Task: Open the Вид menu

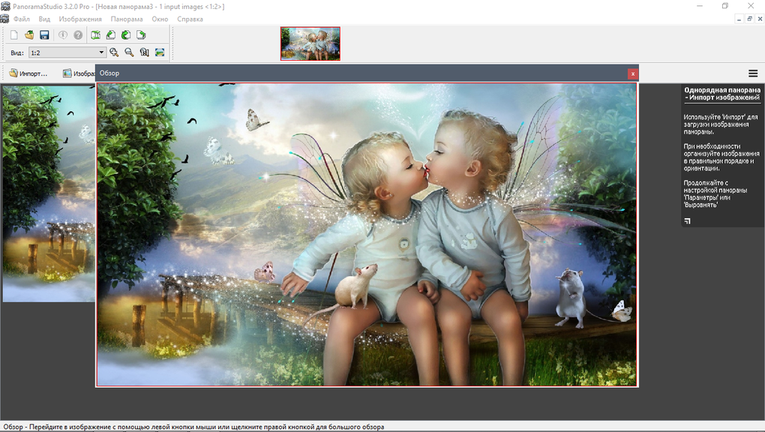Action: [x=44, y=19]
